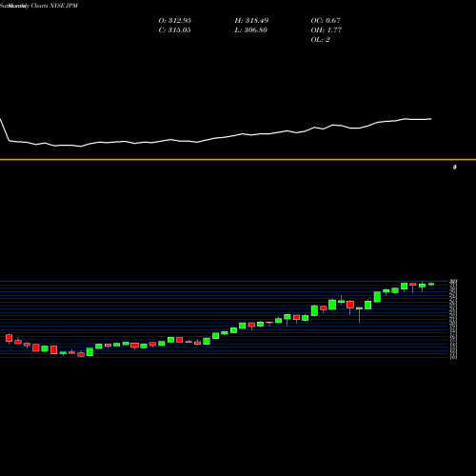476x476 pixels.
Task: Click the NYSE JPM chart title
Action: (x=39, y=6)
